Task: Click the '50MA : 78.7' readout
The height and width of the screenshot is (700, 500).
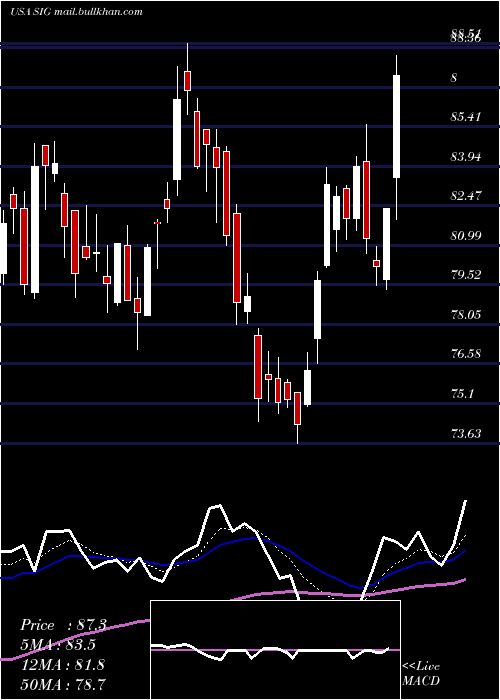Action: coord(63,683)
